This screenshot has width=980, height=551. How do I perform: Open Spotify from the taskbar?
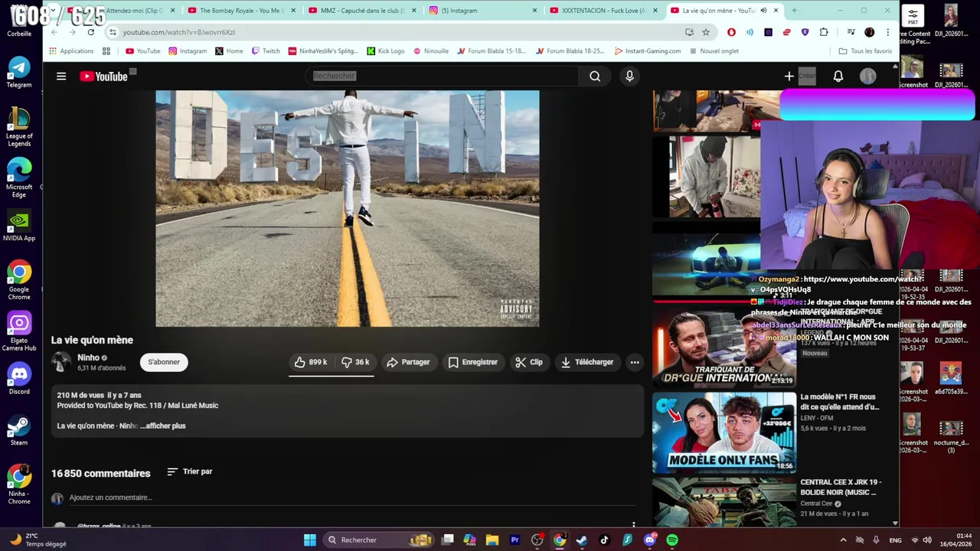pos(672,540)
